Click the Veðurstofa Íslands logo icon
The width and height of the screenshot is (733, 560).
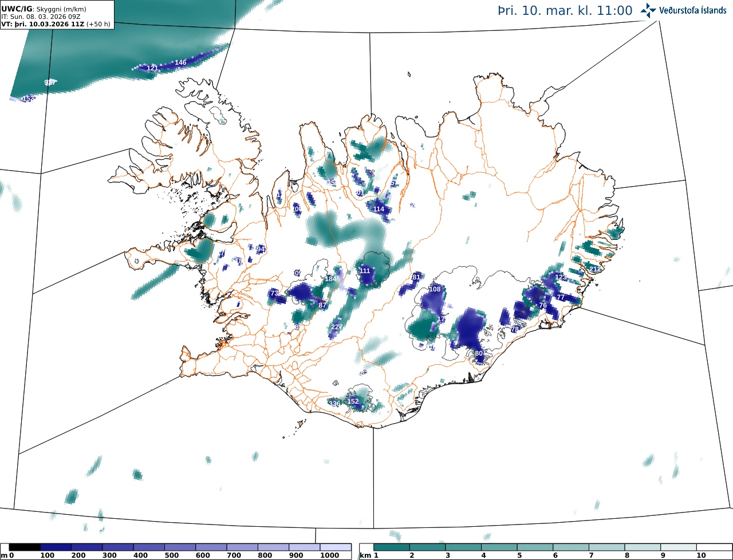click(648, 10)
